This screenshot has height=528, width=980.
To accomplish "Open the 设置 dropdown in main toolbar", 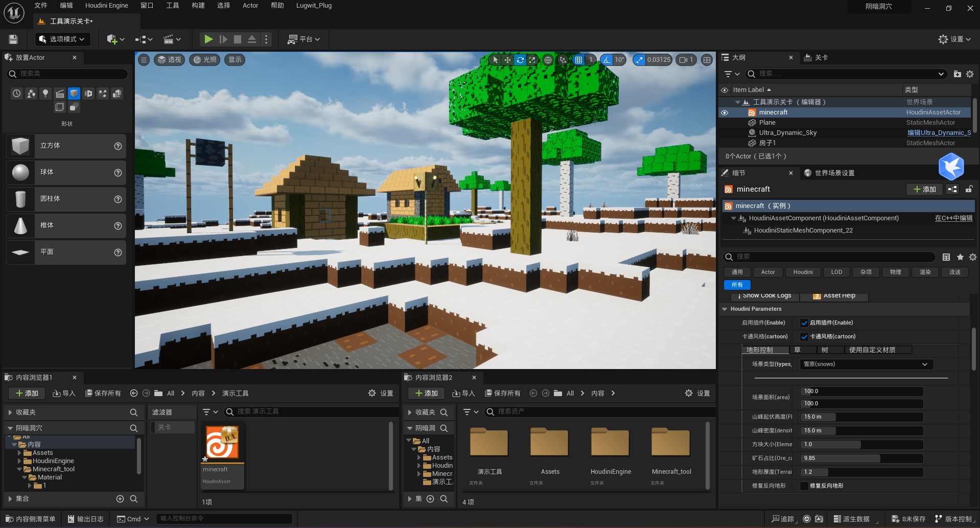I will [955, 39].
